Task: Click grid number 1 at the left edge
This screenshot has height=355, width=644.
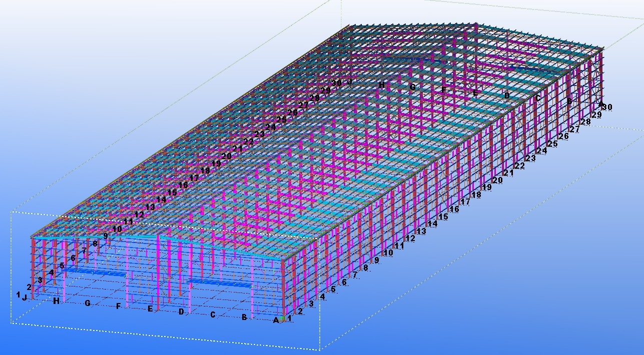Action: click(x=19, y=294)
